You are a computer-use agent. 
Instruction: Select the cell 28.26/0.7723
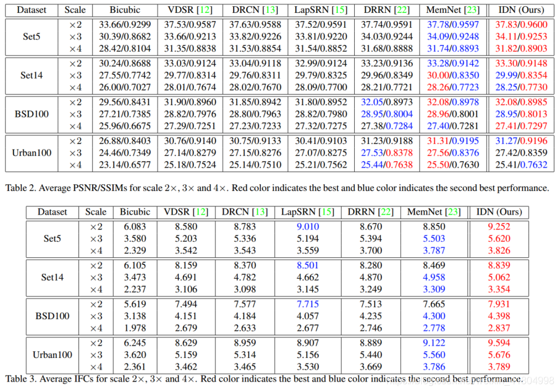coord(453,87)
